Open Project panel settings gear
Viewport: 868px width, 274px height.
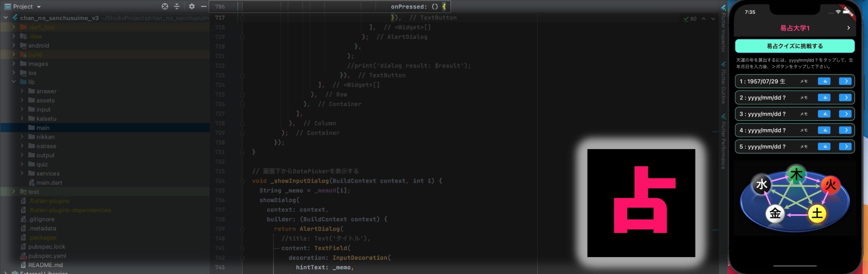point(192,6)
